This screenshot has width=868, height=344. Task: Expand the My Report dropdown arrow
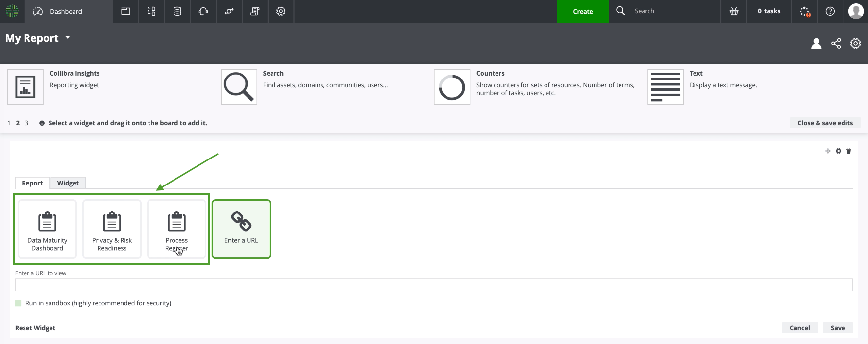pos(68,37)
